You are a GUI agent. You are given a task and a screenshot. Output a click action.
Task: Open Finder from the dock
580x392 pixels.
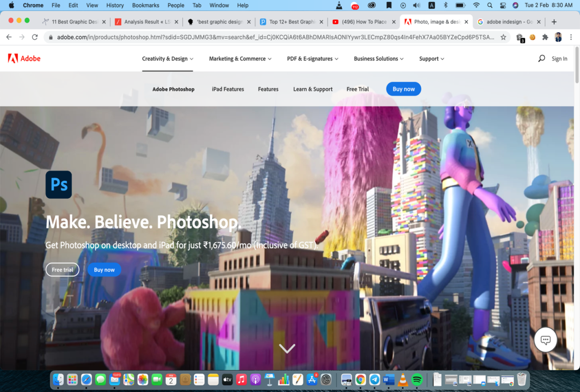[x=58, y=379]
